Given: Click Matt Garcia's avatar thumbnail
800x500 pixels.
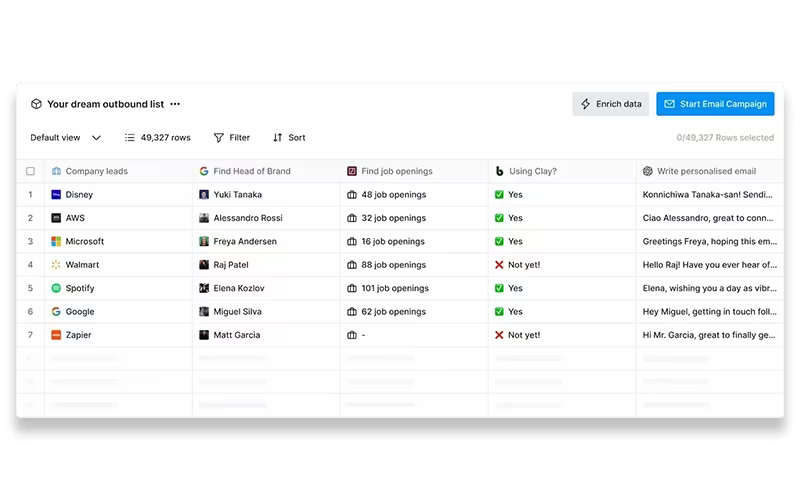Looking at the screenshot, I should 204,335.
